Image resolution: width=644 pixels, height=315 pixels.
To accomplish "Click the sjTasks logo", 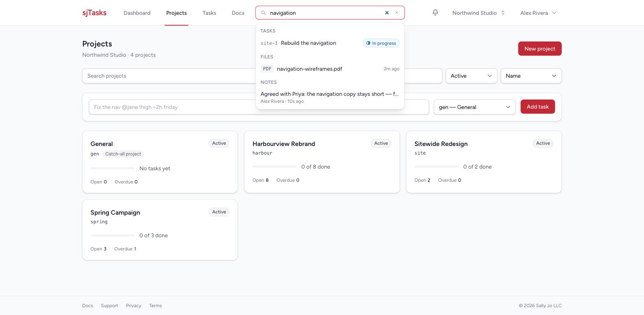I will 94,13.
